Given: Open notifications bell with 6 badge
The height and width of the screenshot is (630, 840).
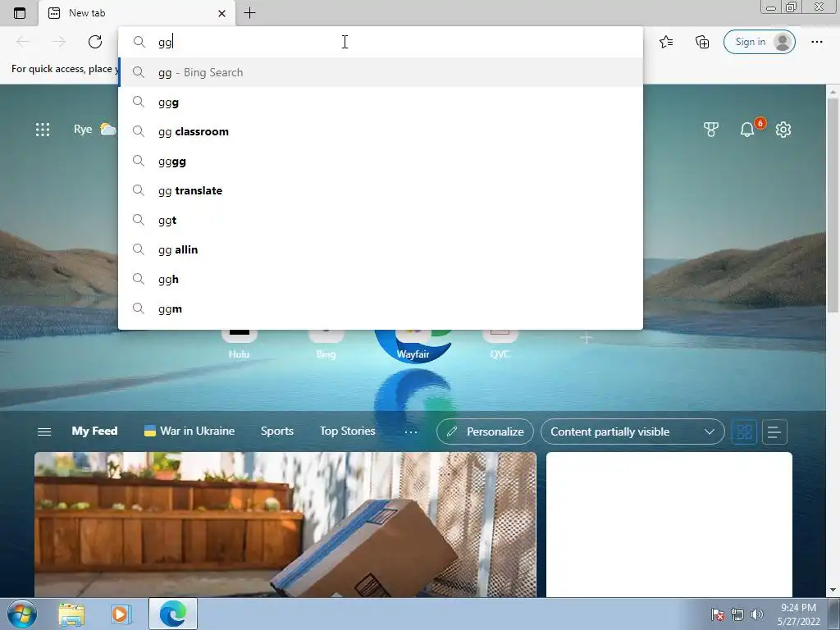Looking at the screenshot, I should (747, 129).
